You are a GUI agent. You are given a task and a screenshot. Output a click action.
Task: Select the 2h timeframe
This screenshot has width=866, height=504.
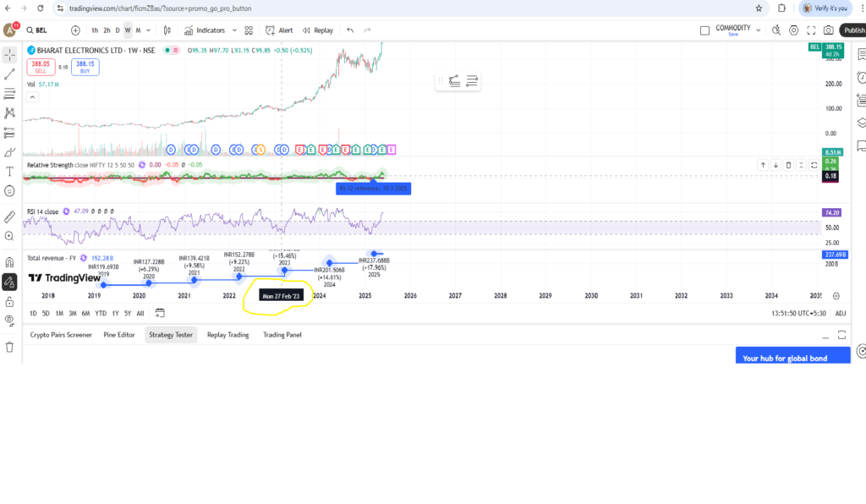(x=107, y=30)
